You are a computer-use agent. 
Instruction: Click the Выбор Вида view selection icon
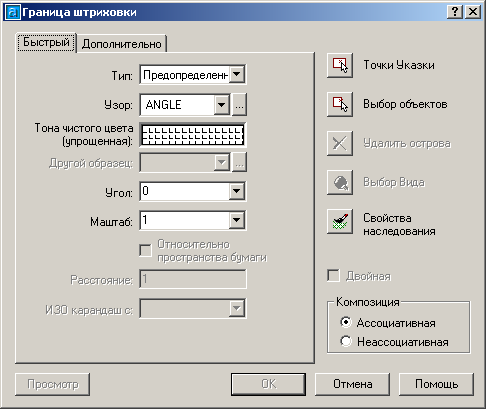pos(340,183)
